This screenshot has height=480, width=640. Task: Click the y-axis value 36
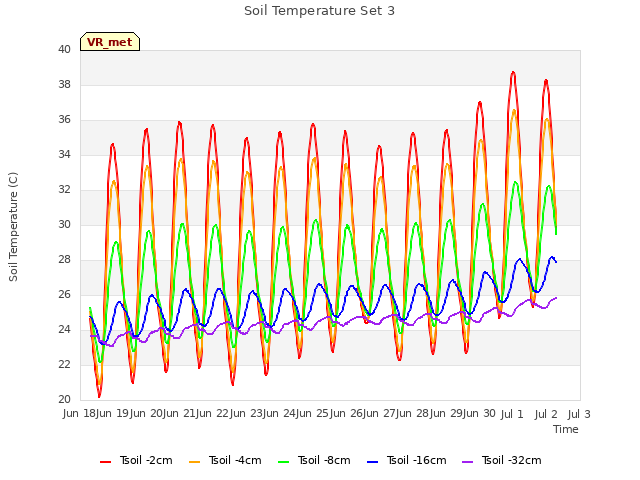point(64,120)
